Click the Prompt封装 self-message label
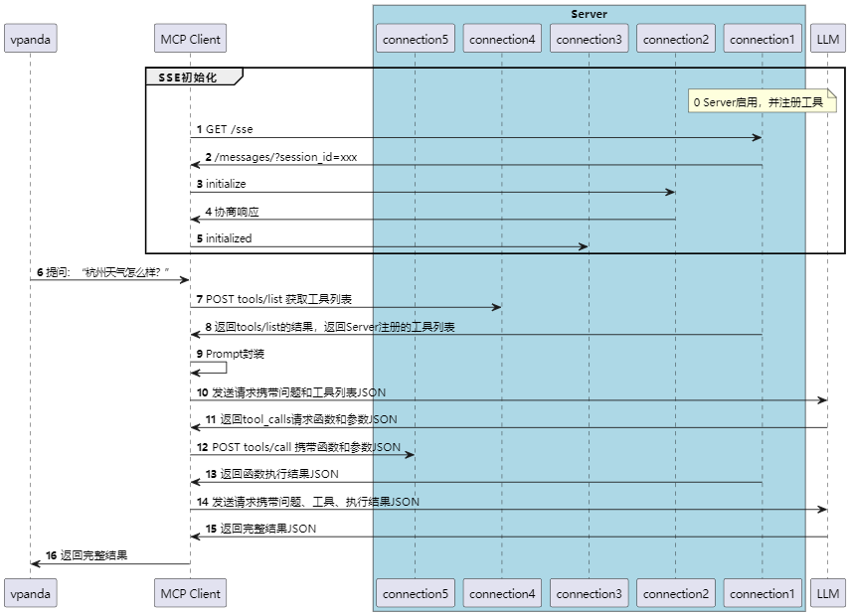Image resolution: width=851 pixels, height=616 pixels. coord(235,354)
